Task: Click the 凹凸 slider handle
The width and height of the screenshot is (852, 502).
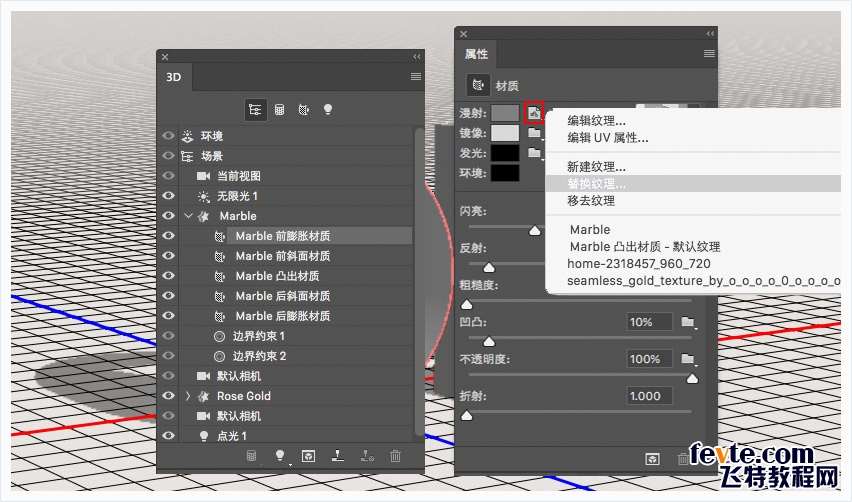Action: coord(488,341)
